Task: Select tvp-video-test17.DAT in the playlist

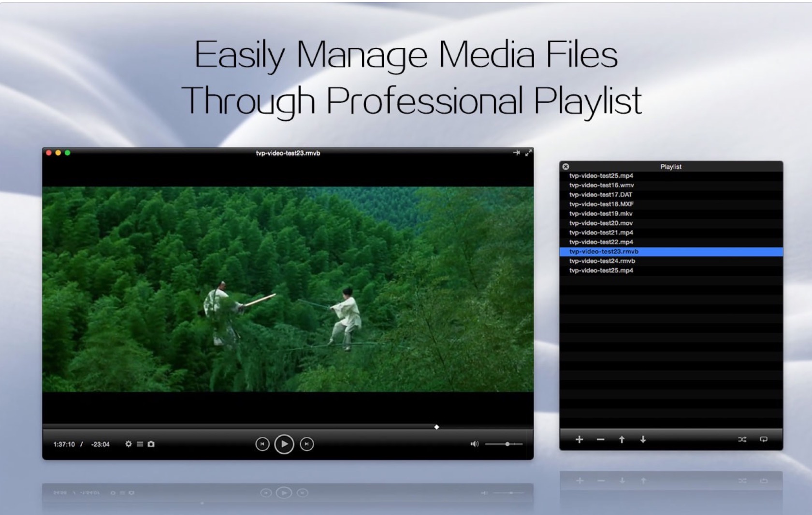Action: [671, 195]
